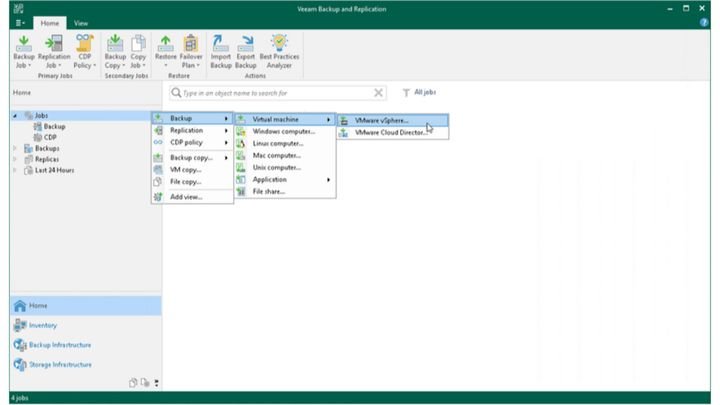Click the Home pane house icon
Viewport: 720px width, 405px height.
[20, 305]
